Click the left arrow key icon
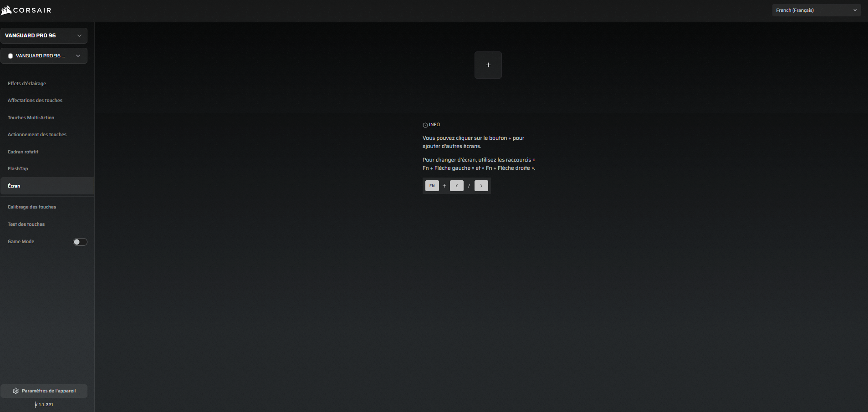This screenshot has width=868, height=412. [x=456, y=186]
